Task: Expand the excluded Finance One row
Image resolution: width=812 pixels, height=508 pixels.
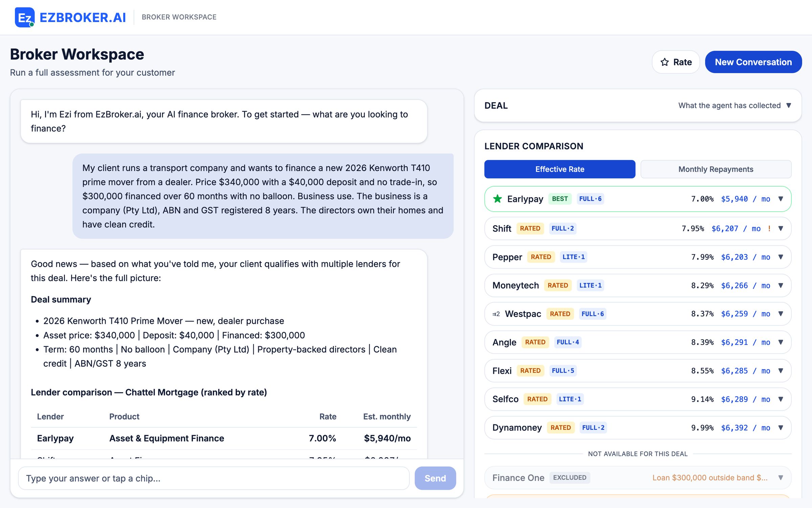Action: click(781, 478)
